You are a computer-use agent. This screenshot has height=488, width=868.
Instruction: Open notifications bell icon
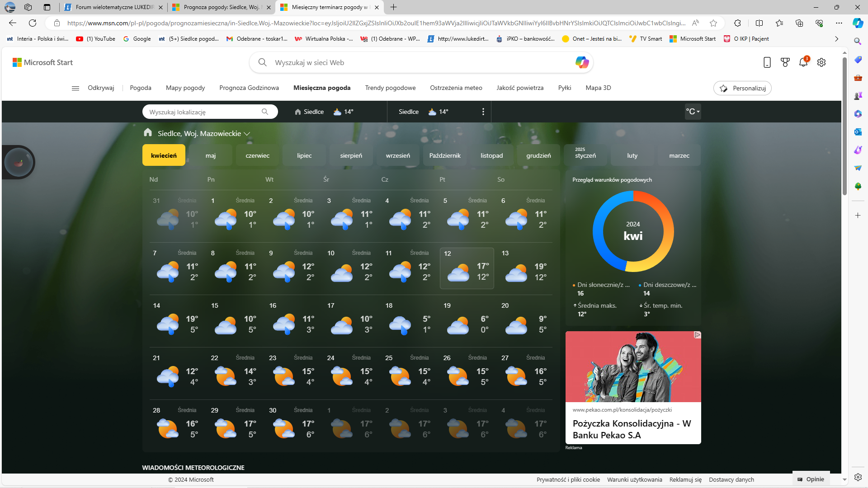pos(803,62)
